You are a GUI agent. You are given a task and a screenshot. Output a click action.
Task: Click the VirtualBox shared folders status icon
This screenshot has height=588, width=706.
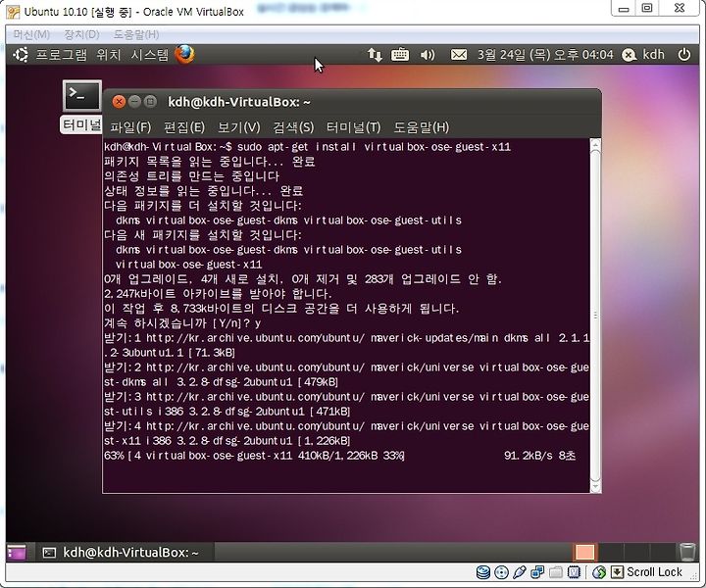pyautogui.click(x=556, y=572)
